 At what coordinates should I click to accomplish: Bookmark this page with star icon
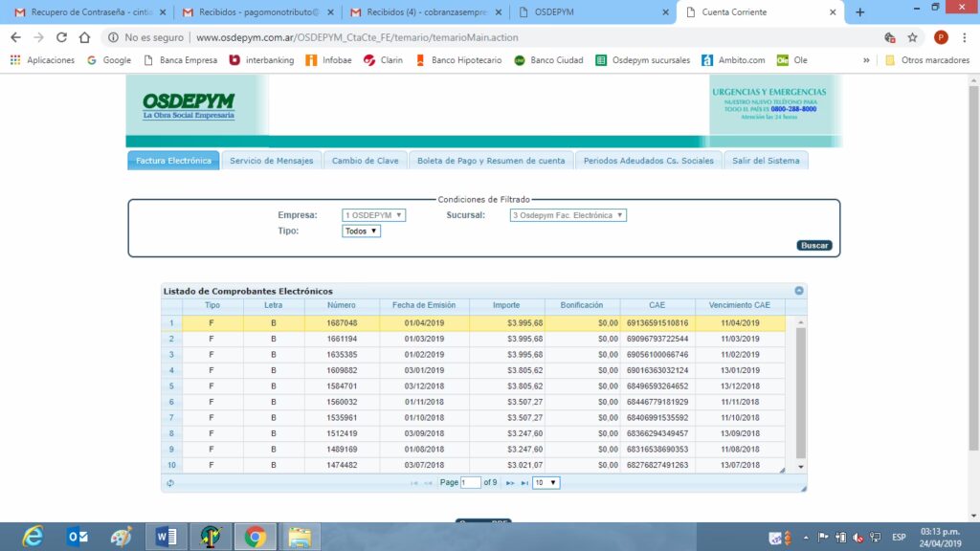[x=913, y=37]
